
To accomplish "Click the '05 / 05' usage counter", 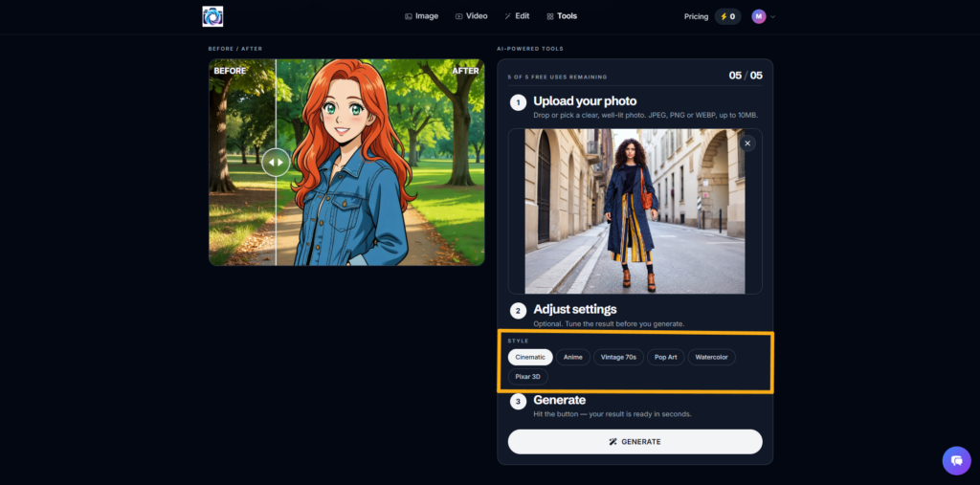I will [x=746, y=76].
